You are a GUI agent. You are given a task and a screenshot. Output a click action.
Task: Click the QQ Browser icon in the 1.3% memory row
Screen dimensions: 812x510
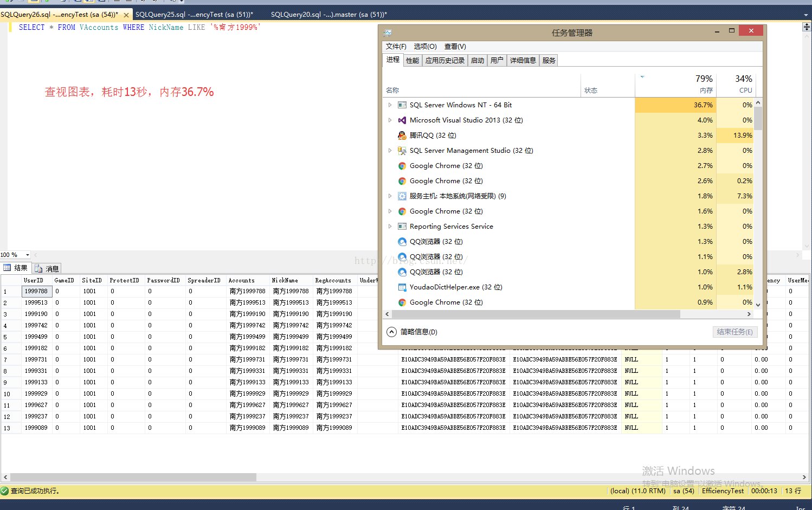pos(402,242)
